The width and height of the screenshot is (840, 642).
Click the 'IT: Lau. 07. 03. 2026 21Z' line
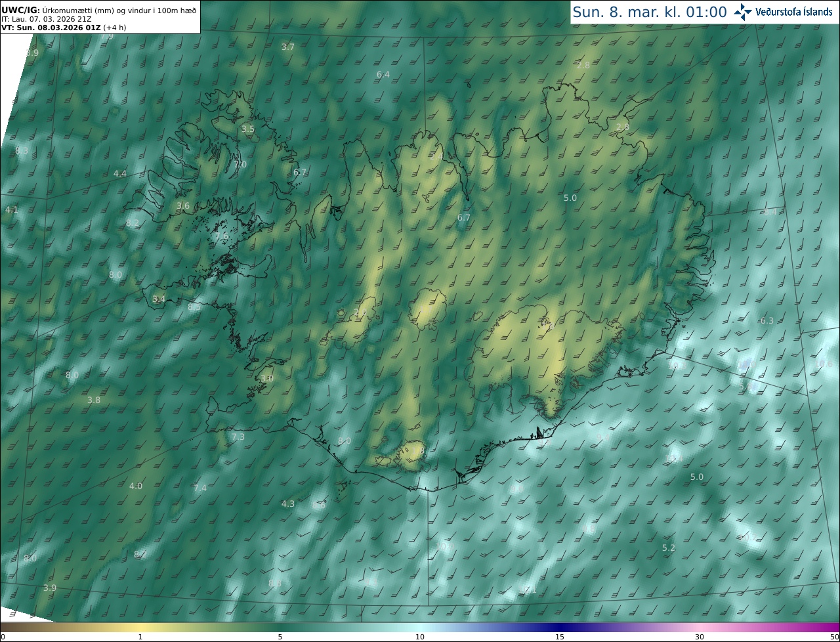(46, 19)
